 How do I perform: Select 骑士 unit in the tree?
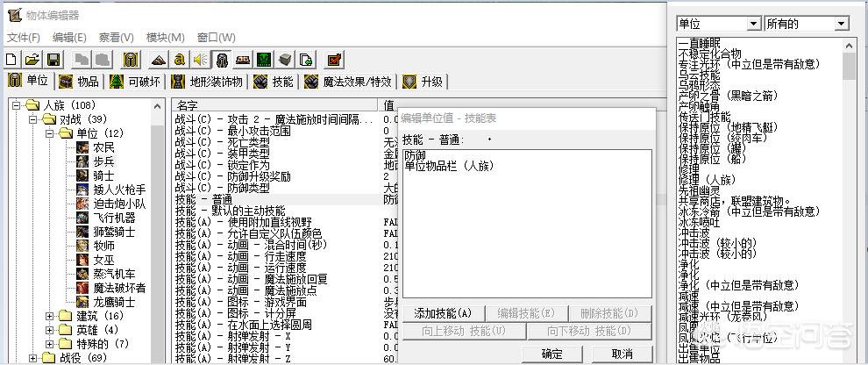(x=103, y=175)
